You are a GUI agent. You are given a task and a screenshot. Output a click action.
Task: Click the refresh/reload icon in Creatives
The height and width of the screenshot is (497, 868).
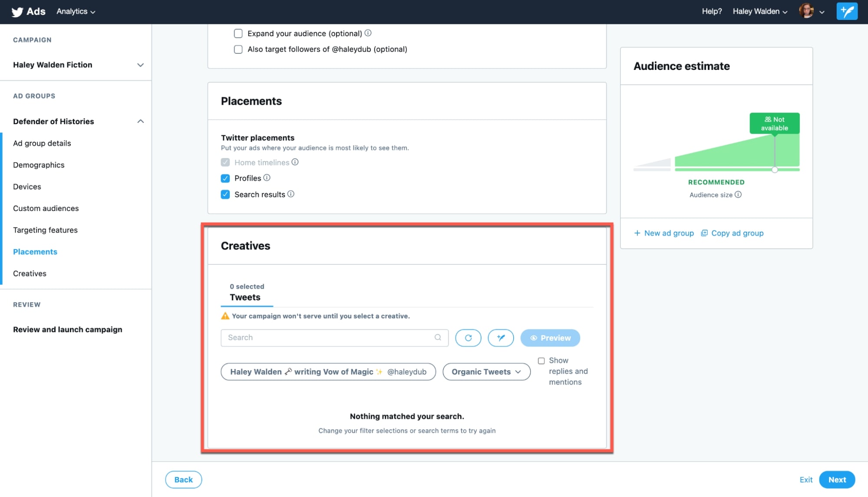pos(468,338)
